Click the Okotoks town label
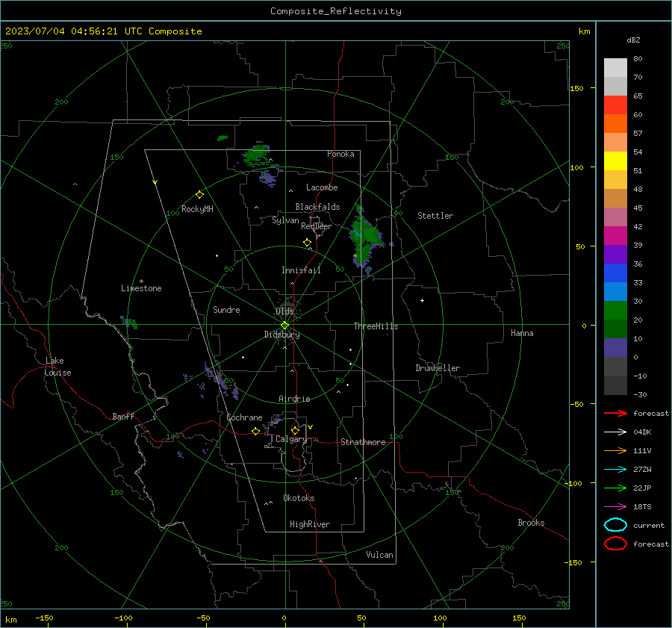 tap(299, 498)
